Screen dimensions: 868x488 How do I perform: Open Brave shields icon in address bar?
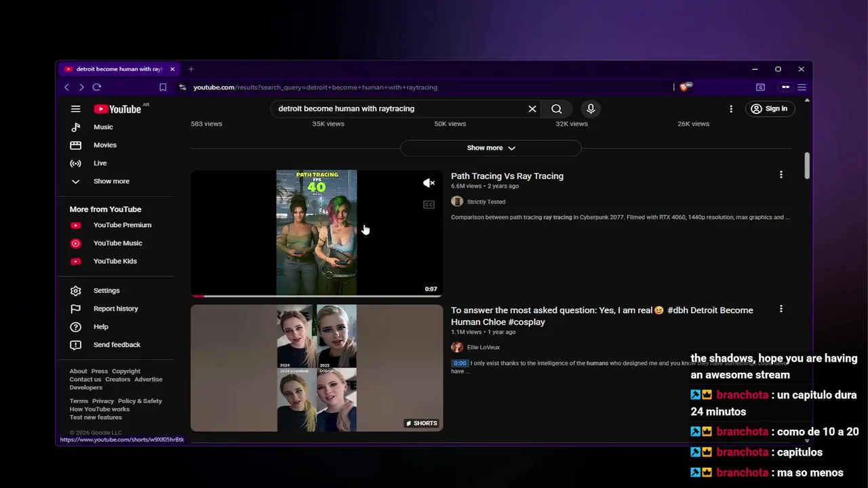pos(686,87)
